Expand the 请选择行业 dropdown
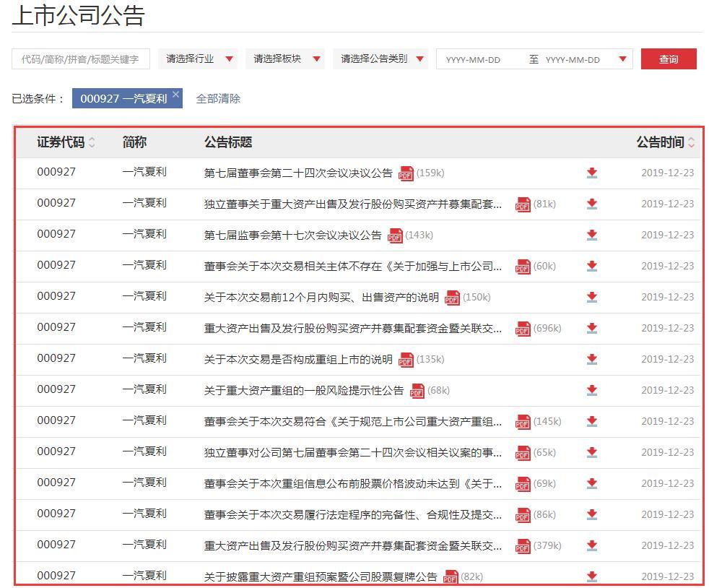Screen dimensions: 709x588 click(197, 59)
